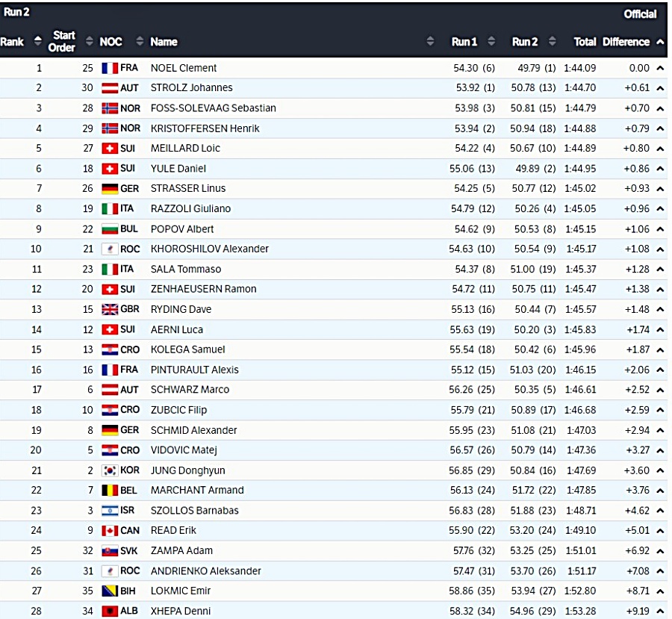
Task: Click Great Britain flag beside RYDING Dave
Action: [110, 309]
